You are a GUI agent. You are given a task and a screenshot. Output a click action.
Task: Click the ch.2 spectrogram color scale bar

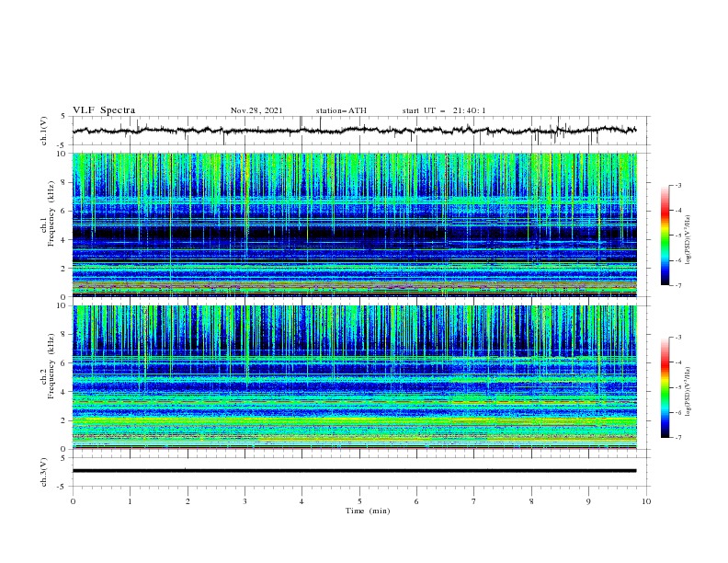pos(665,387)
